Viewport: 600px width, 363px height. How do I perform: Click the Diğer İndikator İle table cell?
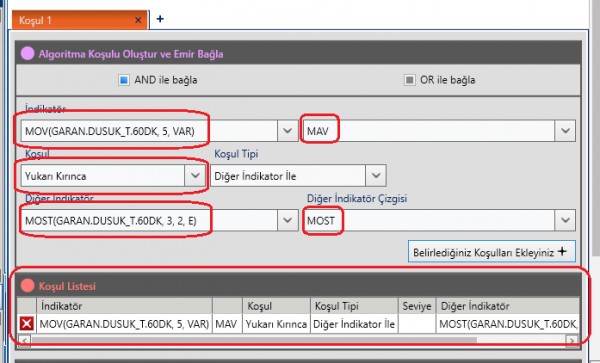[x=354, y=324]
